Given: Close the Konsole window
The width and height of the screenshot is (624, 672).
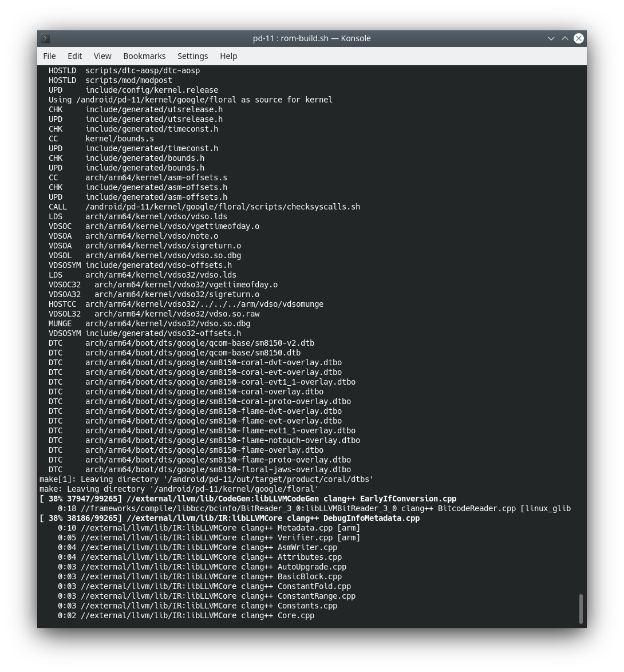Looking at the screenshot, I should 579,38.
